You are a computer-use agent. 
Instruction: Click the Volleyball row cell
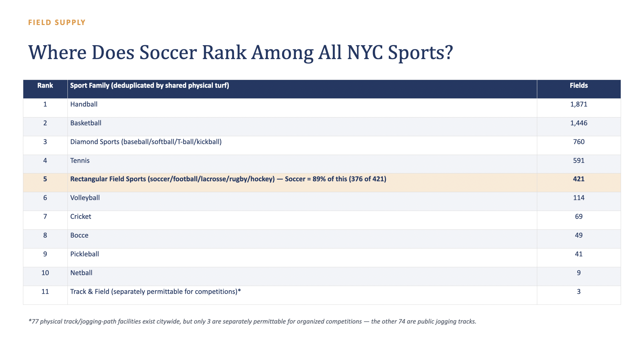(302, 202)
